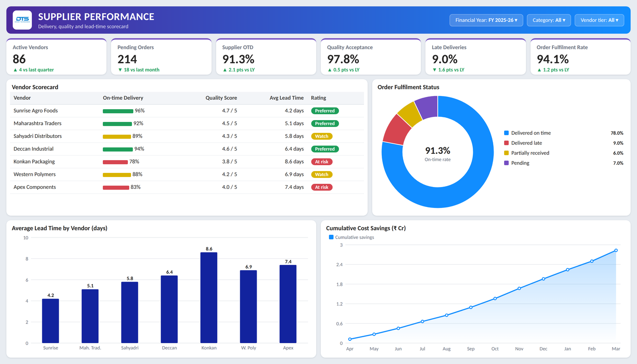Select the Deccan Industrial vendor row
Viewport: 637px width, 364px height.
187,149
